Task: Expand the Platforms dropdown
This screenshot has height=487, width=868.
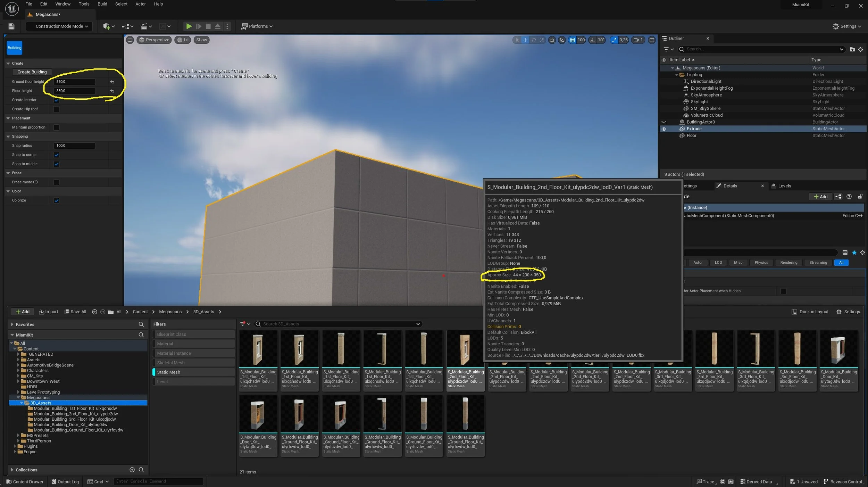Action: [x=257, y=26]
